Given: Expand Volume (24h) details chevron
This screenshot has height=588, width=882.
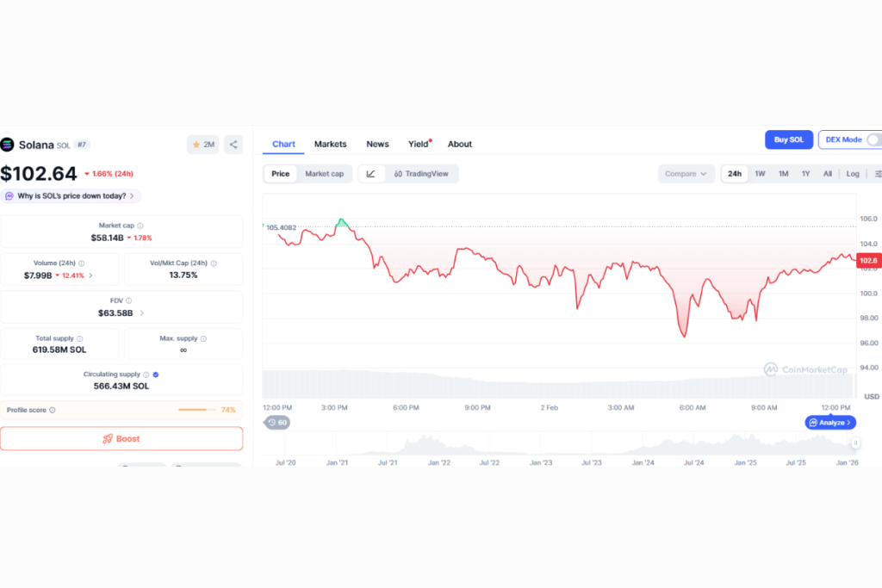Looking at the screenshot, I should pyautogui.click(x=90, y=275).
